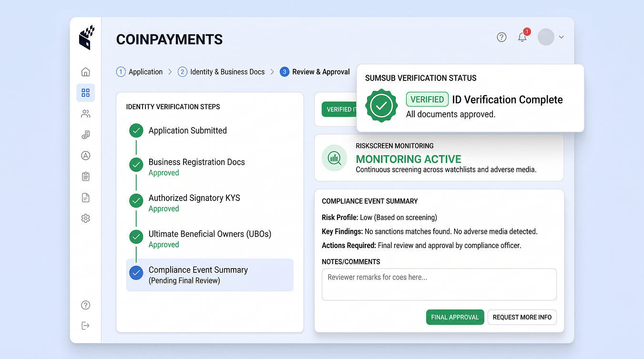Click the 'IDENTITY VERIFICATION STEPS' heading

pos(173,107)
